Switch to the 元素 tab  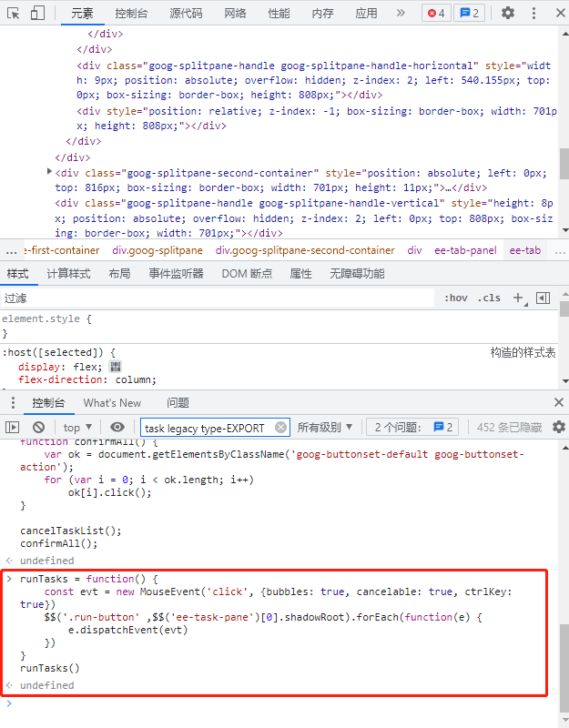pos(82,14)
